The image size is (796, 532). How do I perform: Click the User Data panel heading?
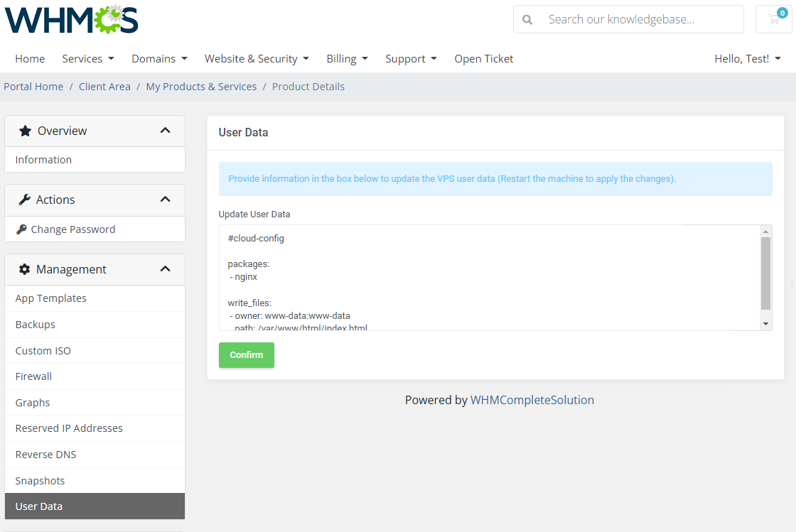(x=243, y=132)
